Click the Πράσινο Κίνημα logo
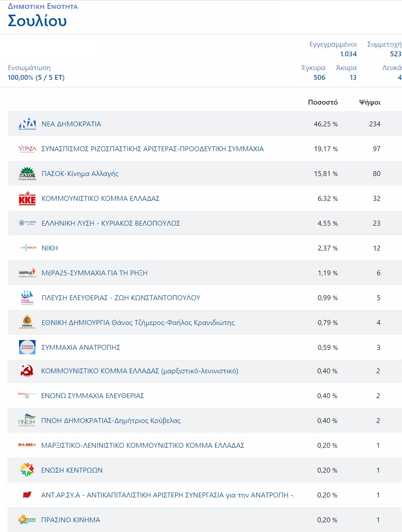402x532 pixels. pos(27,520)
